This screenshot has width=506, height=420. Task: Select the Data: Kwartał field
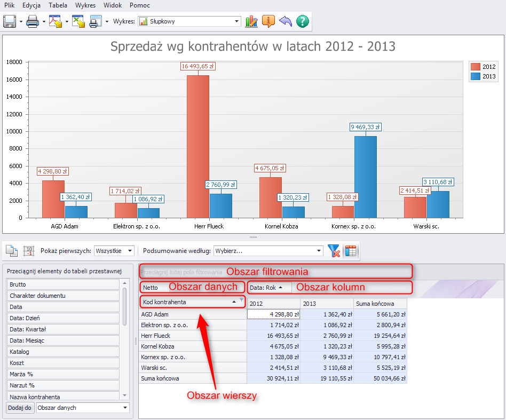click(63, 329)
